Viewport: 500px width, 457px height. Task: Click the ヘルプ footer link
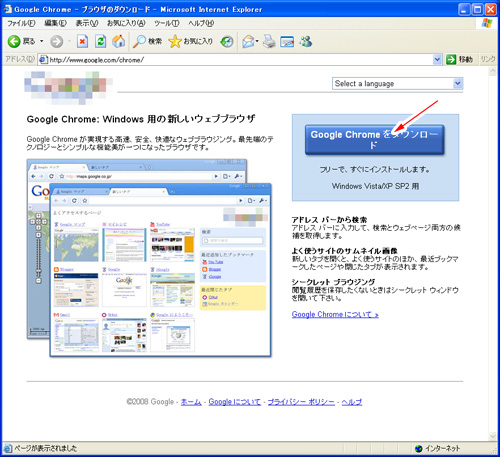coord(352,402)
